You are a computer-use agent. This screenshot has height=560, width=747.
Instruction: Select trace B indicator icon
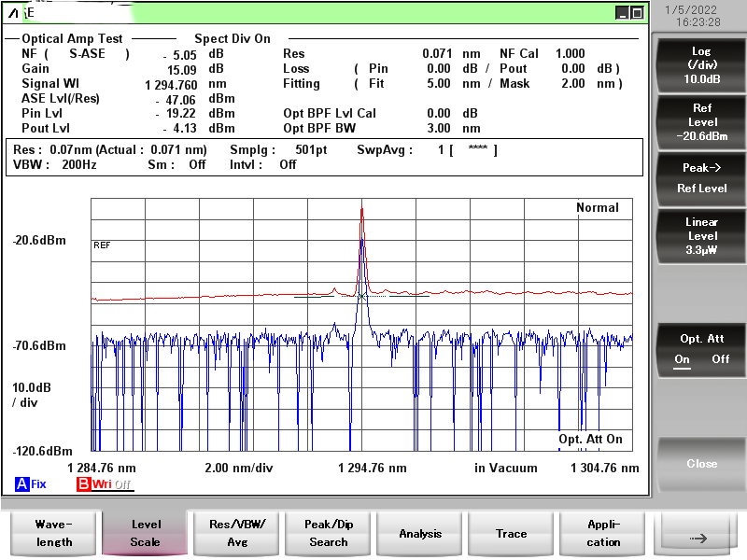[84, 484]
